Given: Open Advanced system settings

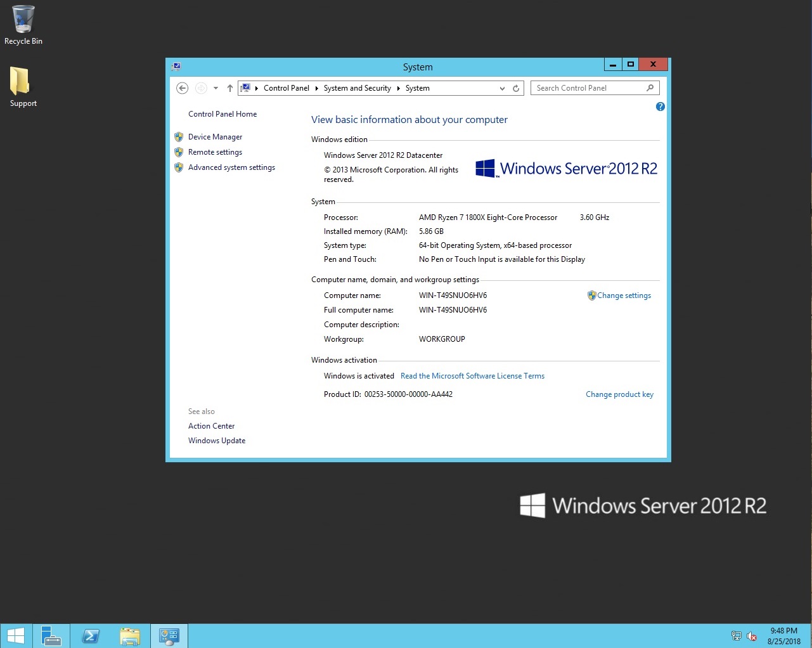Looking at the screenshot, I should click(231, 167).
